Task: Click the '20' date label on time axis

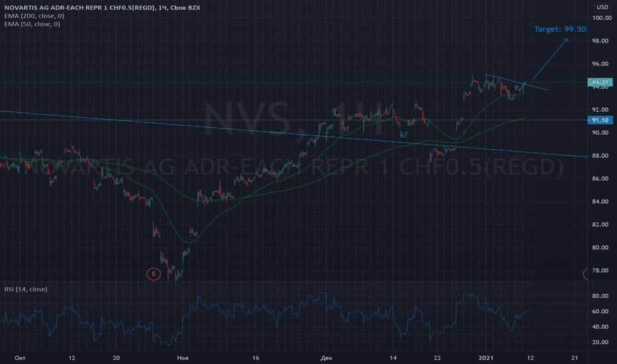Action: pos(116,358)
